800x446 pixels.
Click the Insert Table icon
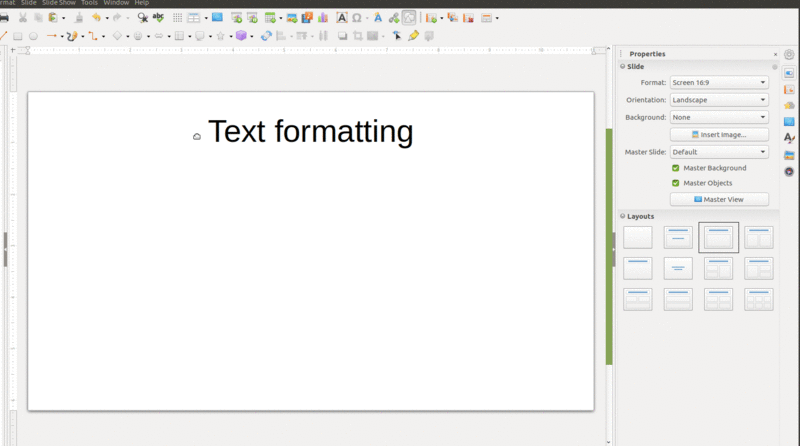270,18
